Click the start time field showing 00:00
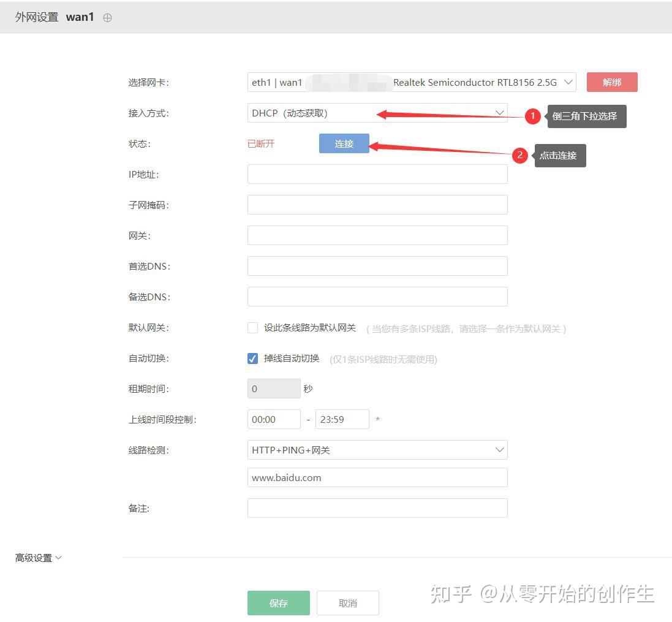672x622 pixels. click(x=274, y=419)
